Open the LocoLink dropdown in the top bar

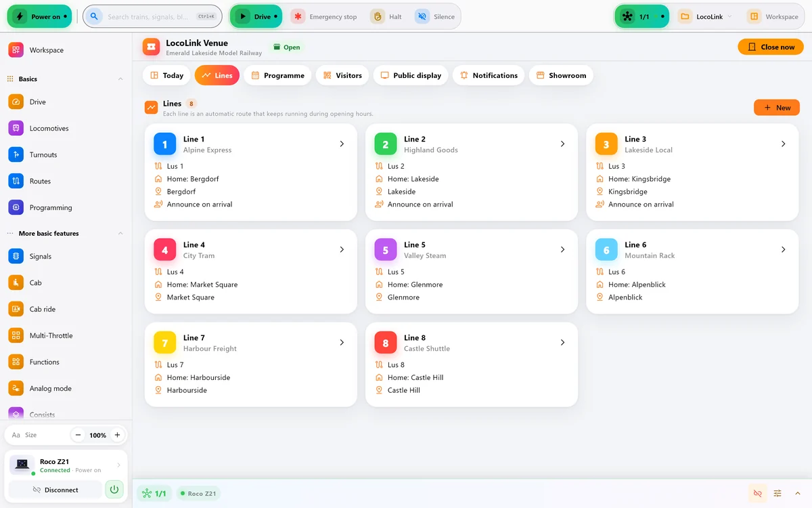tap(705, 16)
